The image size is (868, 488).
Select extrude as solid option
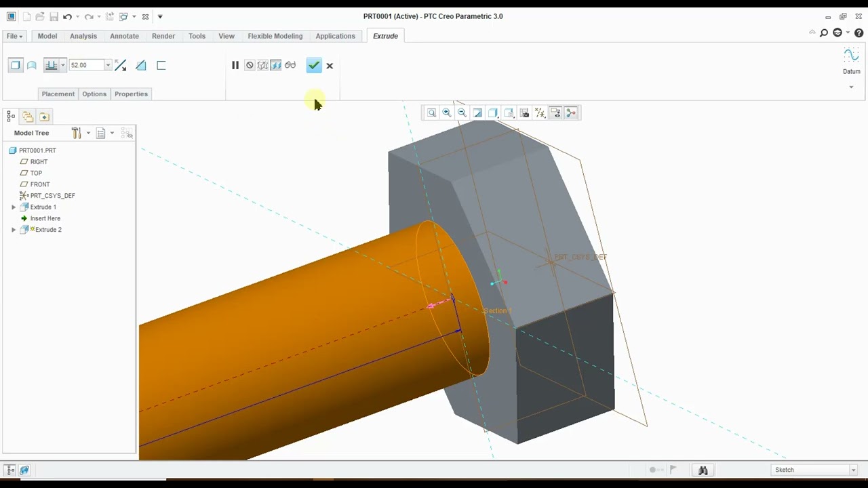16,65
